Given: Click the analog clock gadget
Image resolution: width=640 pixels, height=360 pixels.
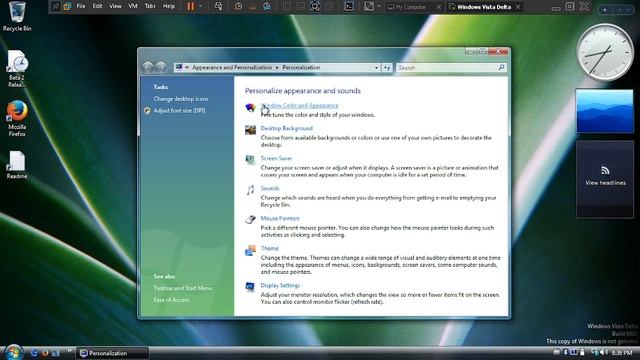Looking at the screenshot, I should [604, 52].
